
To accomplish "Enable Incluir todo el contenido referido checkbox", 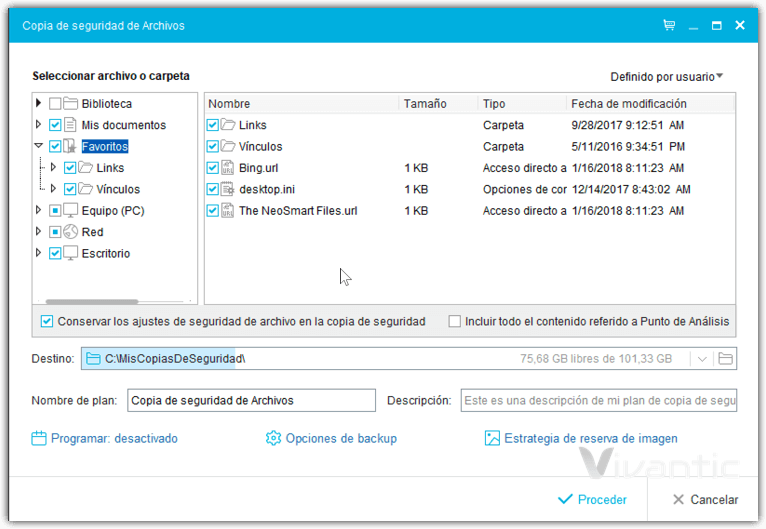I will (x=455, y=322).
